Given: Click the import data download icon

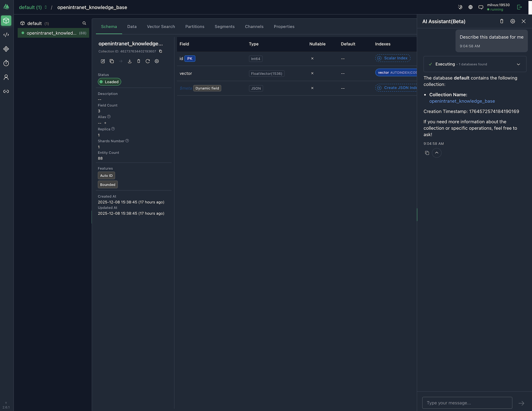Looking at the screenshot, I should click(x=129, y=61).
